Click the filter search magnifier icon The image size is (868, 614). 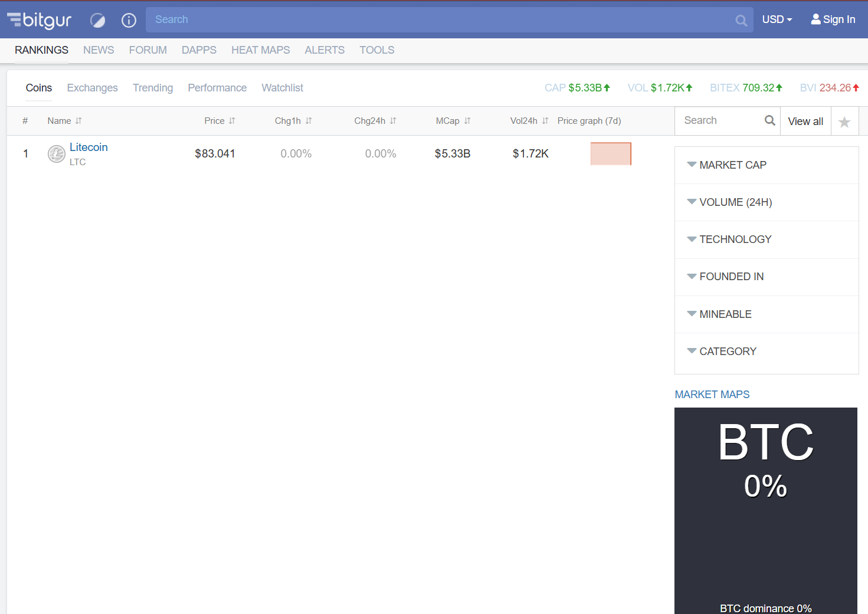(x=769, y=120)
